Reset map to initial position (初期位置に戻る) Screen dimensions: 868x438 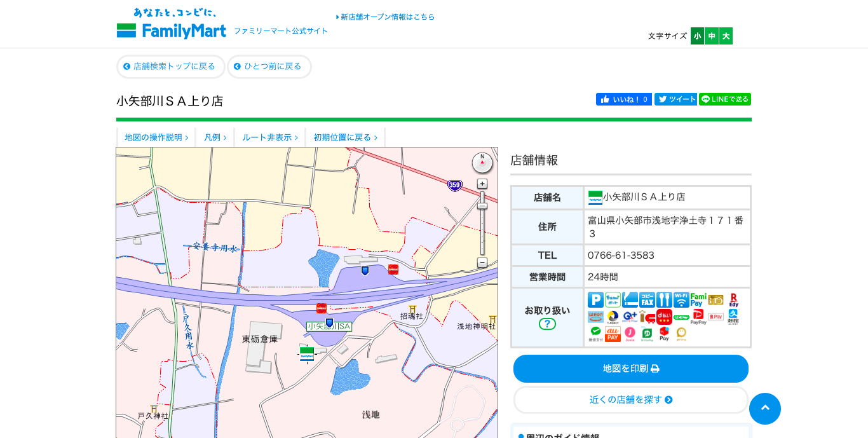(345, 137)
